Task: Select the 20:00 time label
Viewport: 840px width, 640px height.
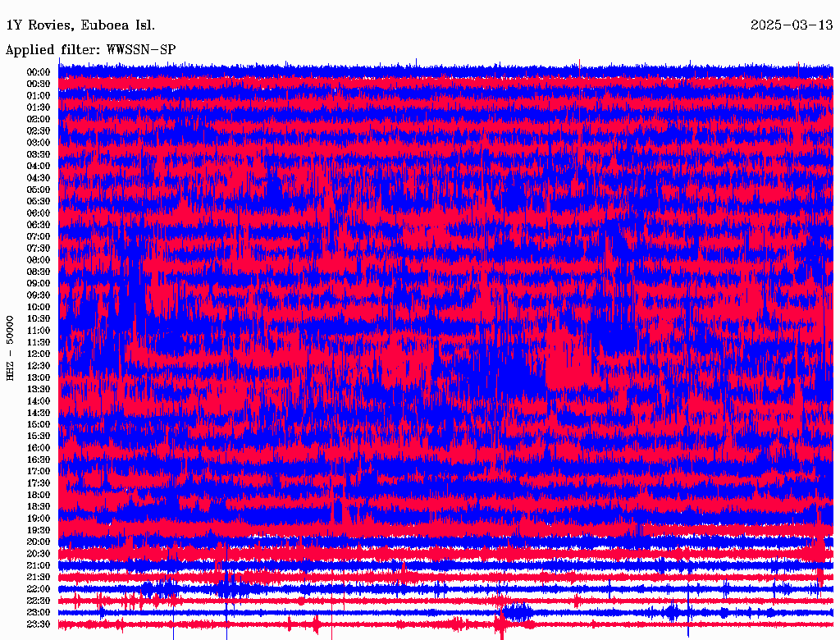Action: pos(39,542)
